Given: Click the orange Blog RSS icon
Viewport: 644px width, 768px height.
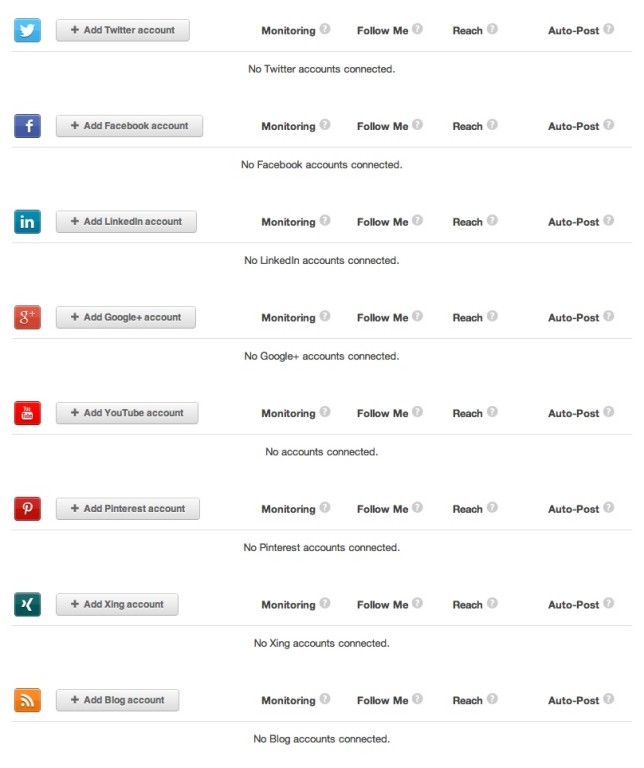Looking at the screenshot, I should (x=27, y=700).
